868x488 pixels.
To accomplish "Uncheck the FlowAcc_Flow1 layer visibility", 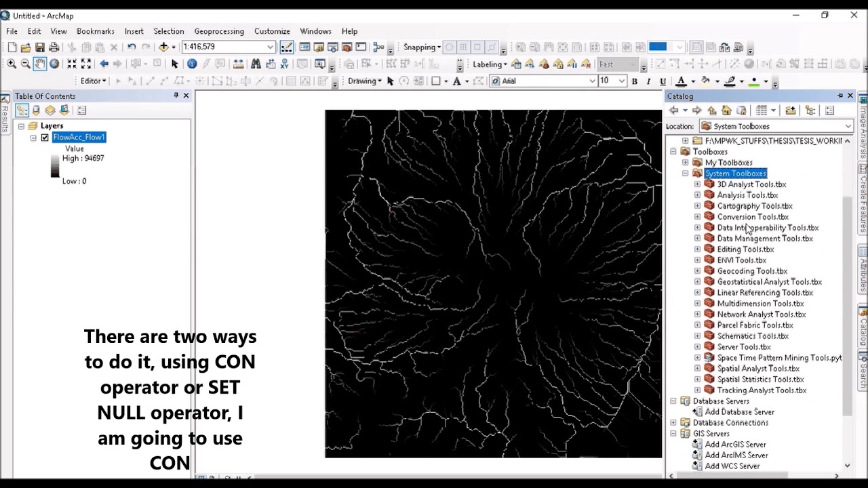I will click(x=45, y=138).
